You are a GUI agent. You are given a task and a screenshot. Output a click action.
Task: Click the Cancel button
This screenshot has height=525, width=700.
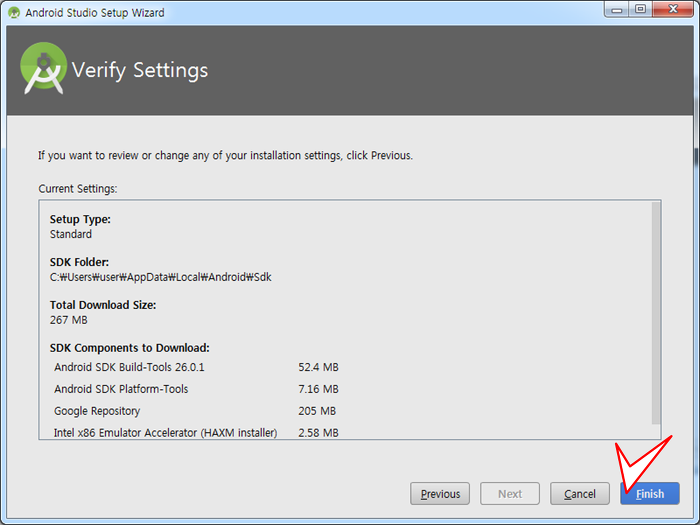(579, 494)
